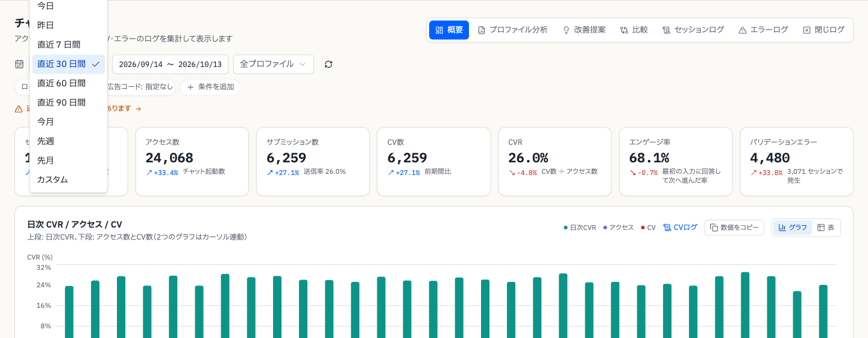Viewport: 868px width, 338px height.
Task: Click the バリデーションエラー card value 4,480
Action: coord(770,158)
